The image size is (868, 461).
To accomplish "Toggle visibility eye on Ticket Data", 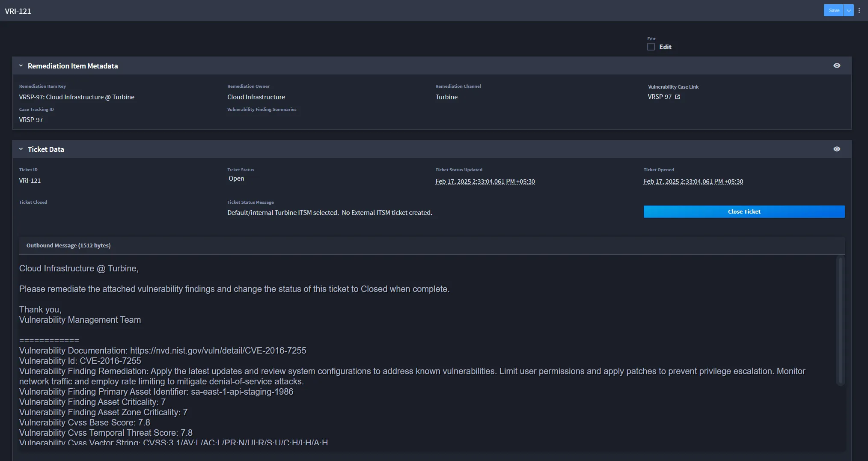I will pos(837,149).
